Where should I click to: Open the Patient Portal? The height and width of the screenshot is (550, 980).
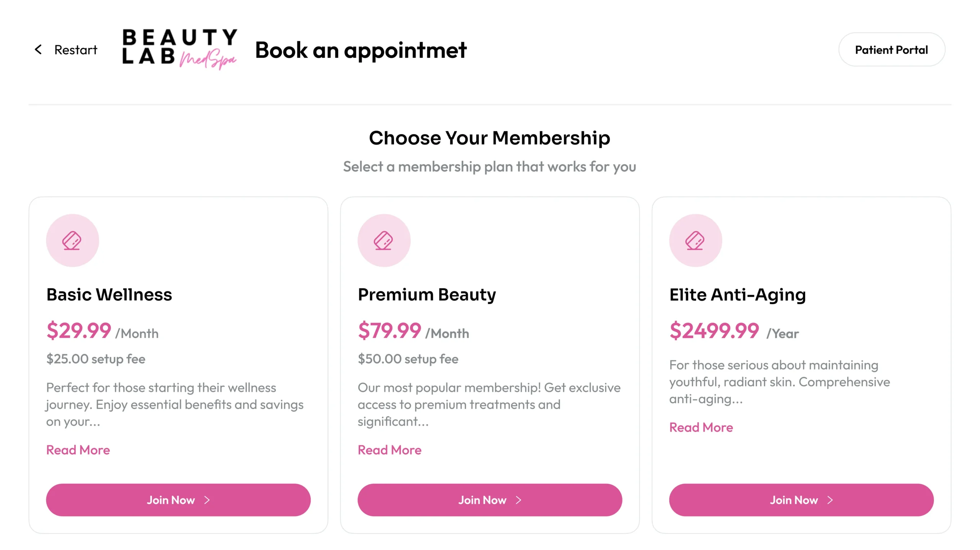(x=892, y=50)
